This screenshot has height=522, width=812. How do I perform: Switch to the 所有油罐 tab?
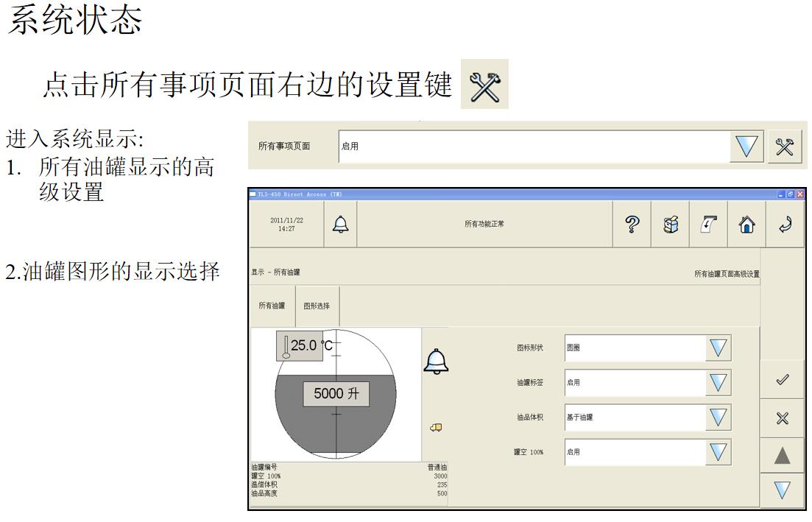272,306
